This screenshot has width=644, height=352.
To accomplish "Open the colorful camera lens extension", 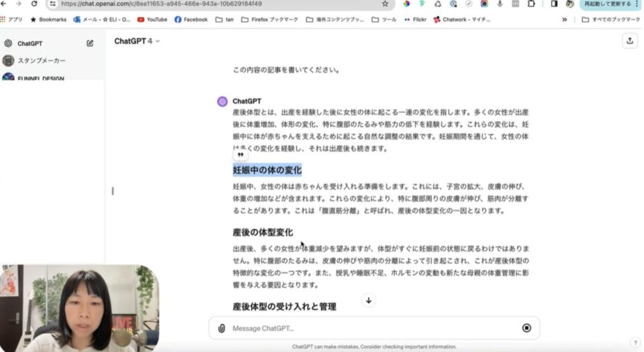I will (x=484, y=4).
